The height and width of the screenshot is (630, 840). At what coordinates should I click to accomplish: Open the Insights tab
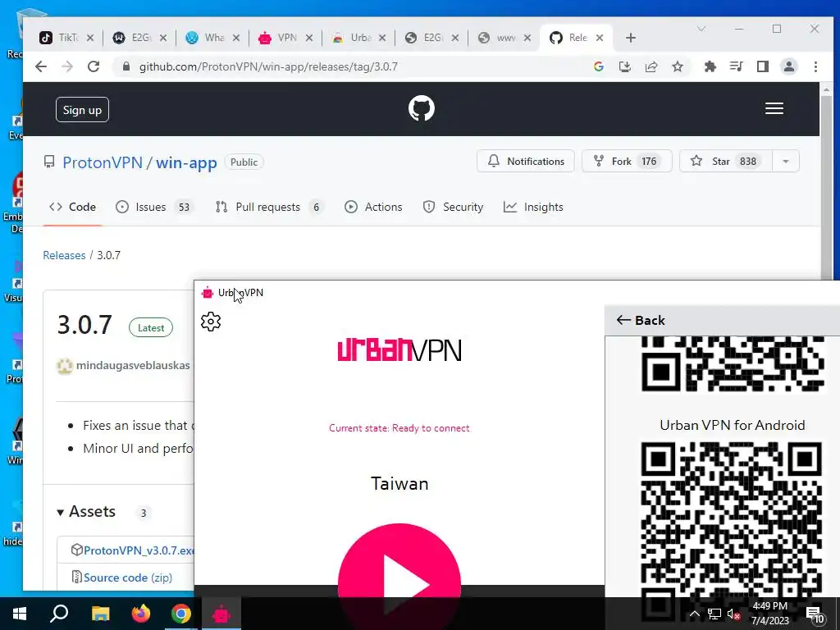tap(533, 207)
